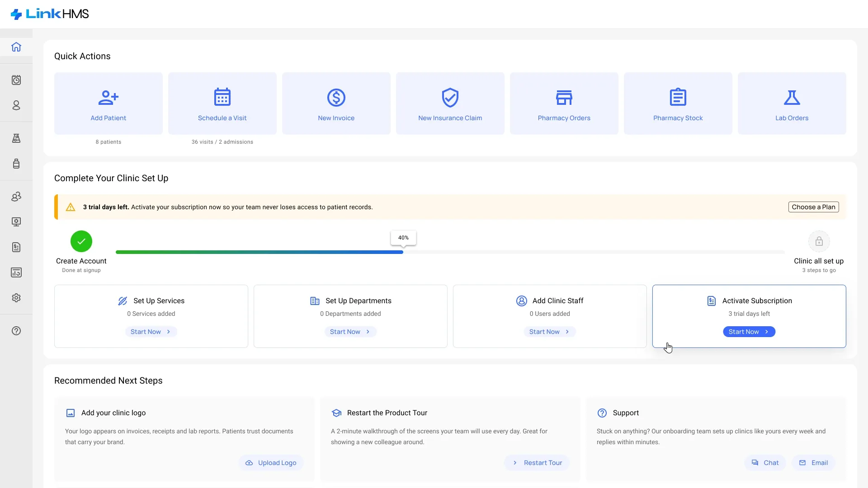868x488 pixels.
Task: Open the Schedule a Visit quick action
Action: [x=222, y=103]
